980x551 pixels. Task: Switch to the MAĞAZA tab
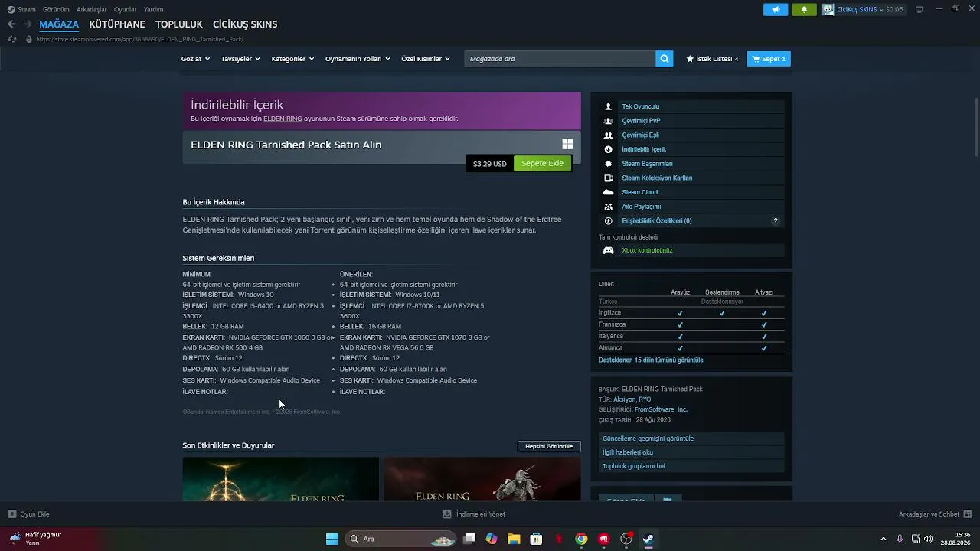coord(59,24)
